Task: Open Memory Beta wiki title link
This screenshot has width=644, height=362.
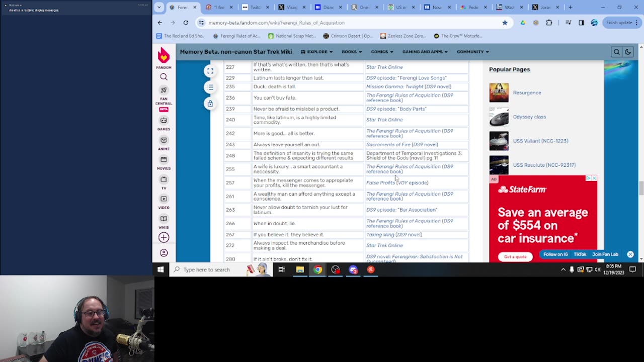Action: pyautogui.click(x=236, y=52)
